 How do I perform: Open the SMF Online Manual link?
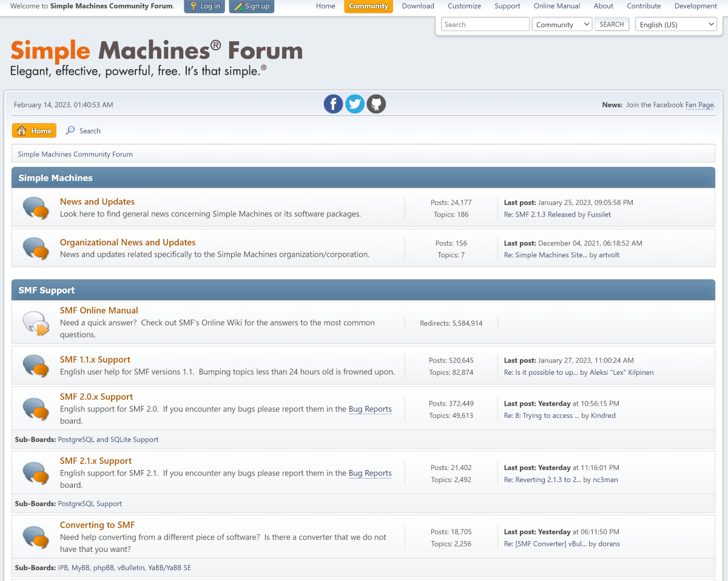coord(99,310)
